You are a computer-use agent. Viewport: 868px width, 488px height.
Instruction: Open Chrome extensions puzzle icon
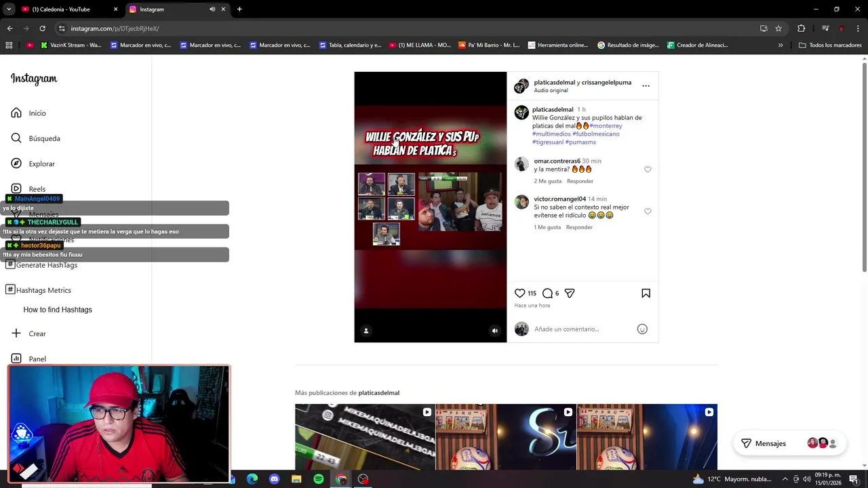(802, 28)
